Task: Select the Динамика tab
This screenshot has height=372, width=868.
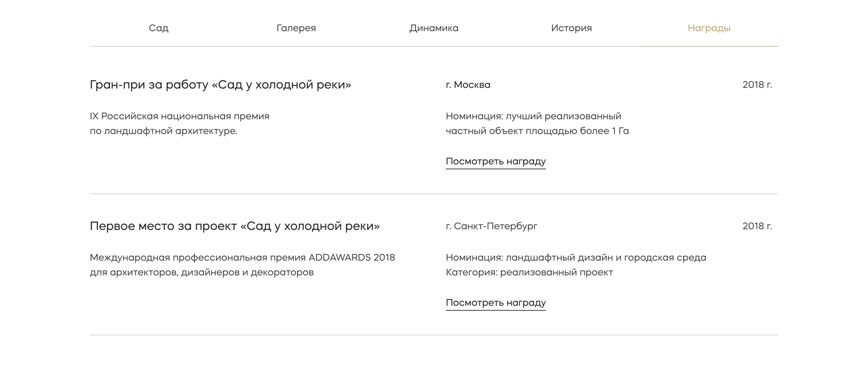Action: point(434,28)
